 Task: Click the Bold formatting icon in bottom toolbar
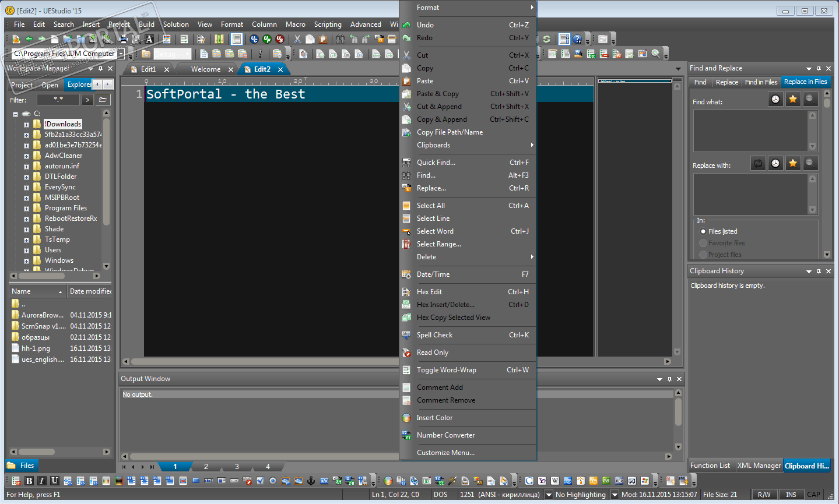(x=29, y=481)
